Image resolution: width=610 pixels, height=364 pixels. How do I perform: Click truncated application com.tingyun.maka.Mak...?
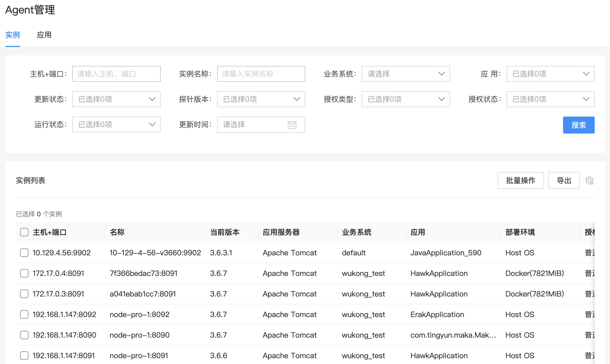tap(453, 335)
